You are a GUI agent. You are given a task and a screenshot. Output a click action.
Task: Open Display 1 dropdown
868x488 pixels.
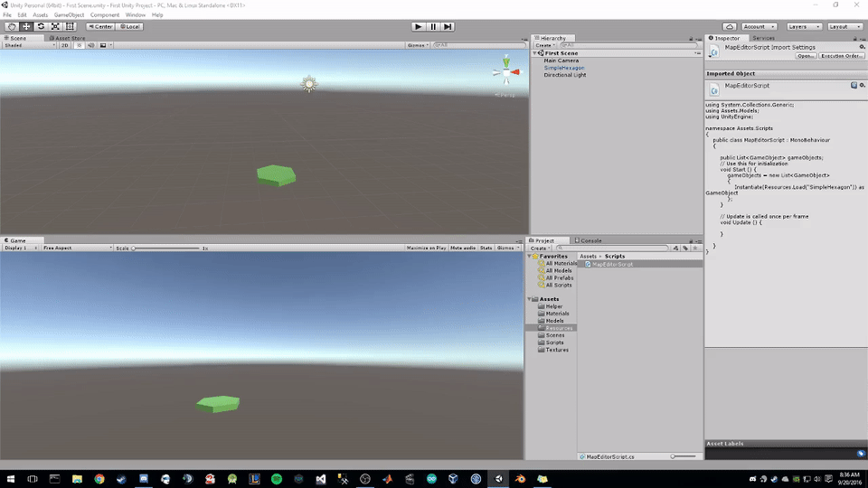pos(21,248)
